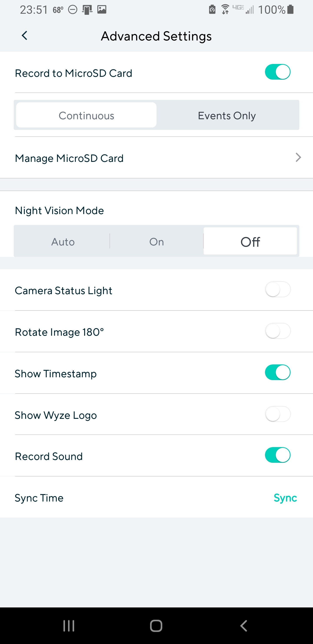
Task: Tap the Sync link for Sync Time
Action: click(x=285, y=498)
